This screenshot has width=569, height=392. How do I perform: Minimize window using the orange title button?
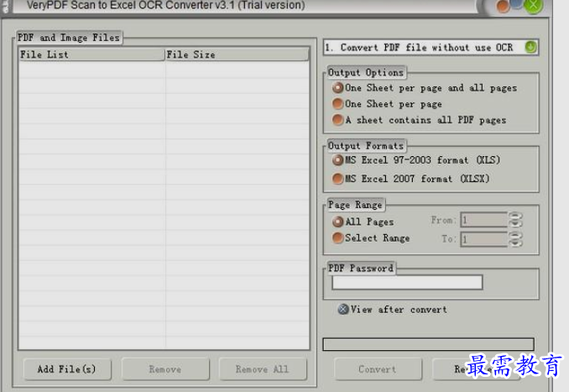click(503, 7)
